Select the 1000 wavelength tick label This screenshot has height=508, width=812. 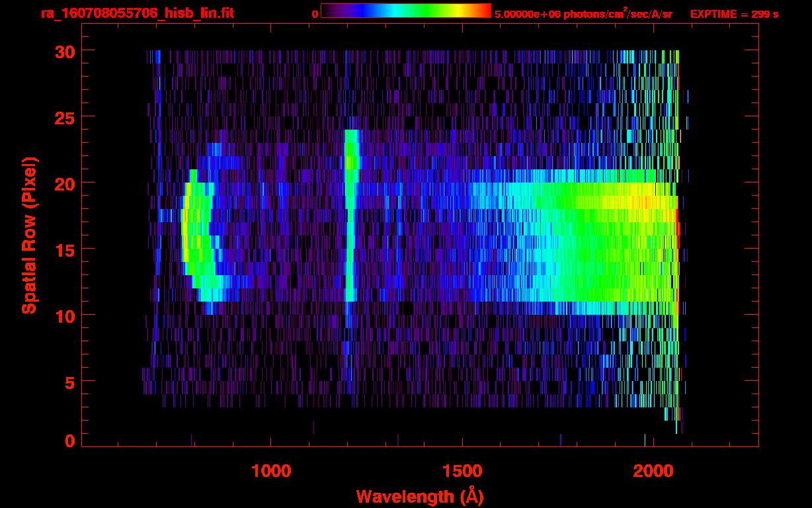[x=271, y=471]
